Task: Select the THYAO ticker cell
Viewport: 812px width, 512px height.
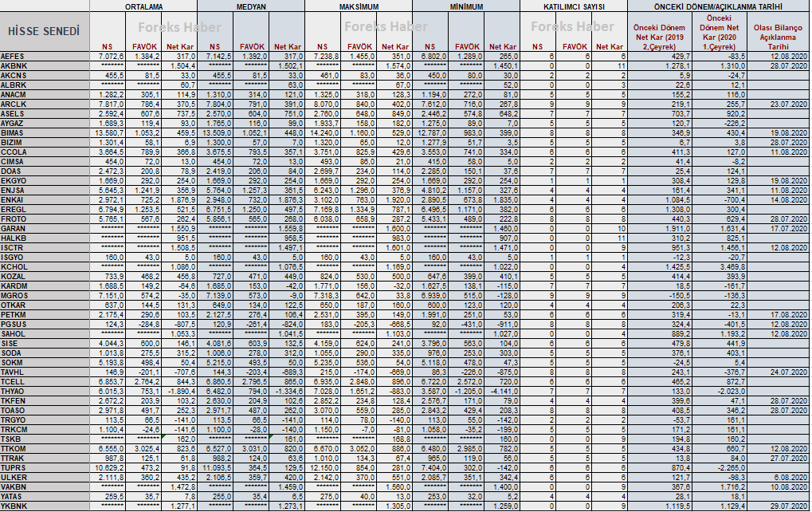Action: [45, 392]
